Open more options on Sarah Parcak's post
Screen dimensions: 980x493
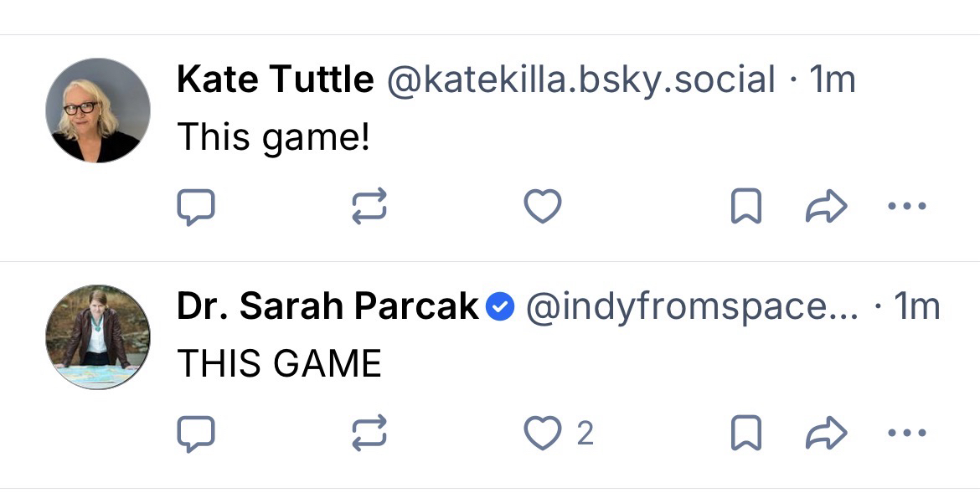coord(906,434)
